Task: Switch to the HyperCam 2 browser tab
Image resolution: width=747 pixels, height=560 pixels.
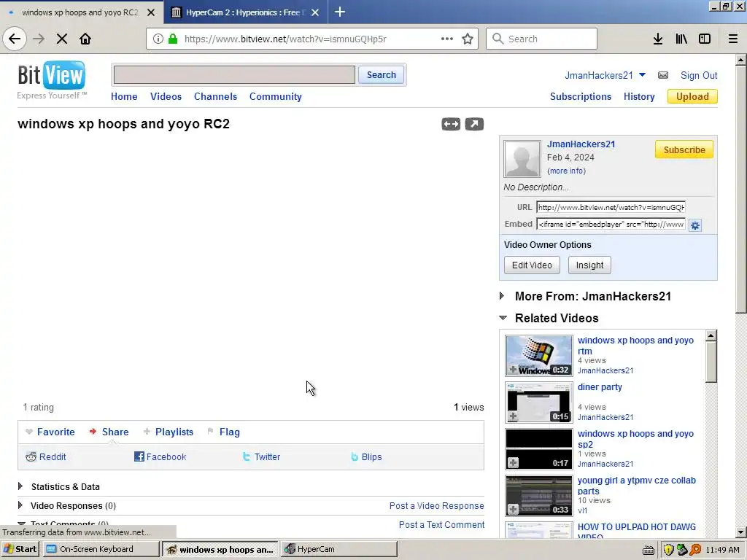Action: click(245, 12)
